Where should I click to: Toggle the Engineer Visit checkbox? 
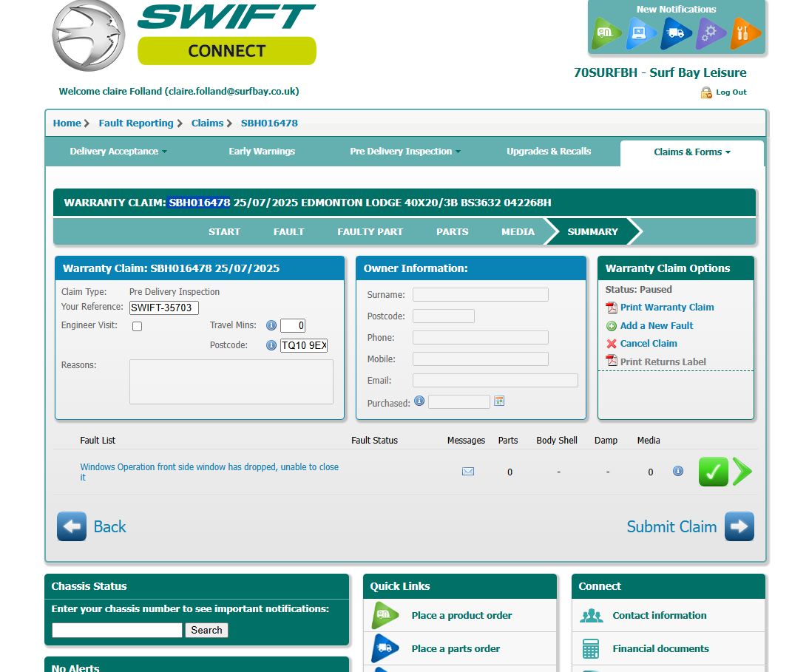(137, 326)
